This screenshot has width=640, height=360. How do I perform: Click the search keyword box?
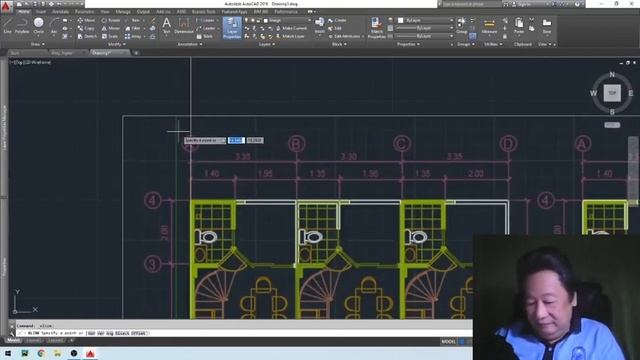pyautogui.click(x=471, y=4)
